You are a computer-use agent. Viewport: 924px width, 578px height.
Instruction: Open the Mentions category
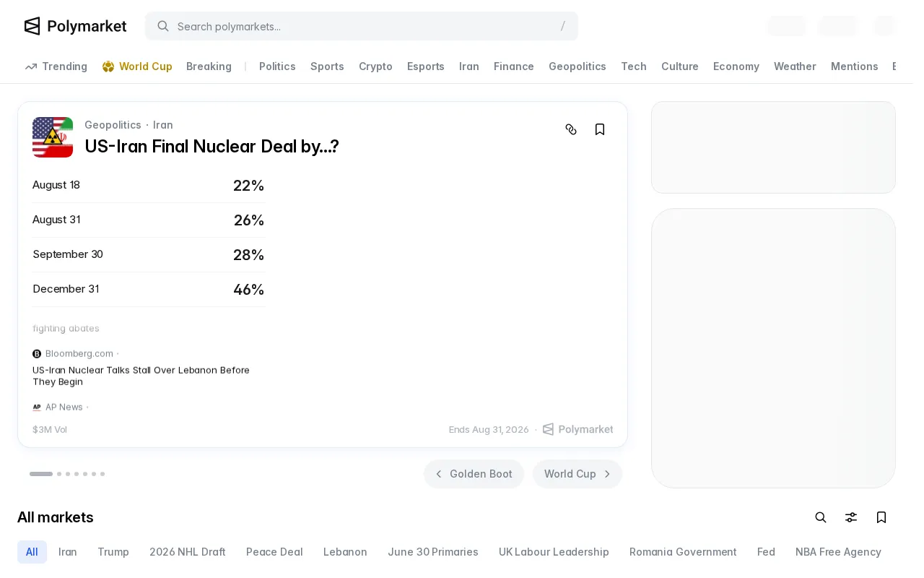pyautogui.click(x=855, y=66)
